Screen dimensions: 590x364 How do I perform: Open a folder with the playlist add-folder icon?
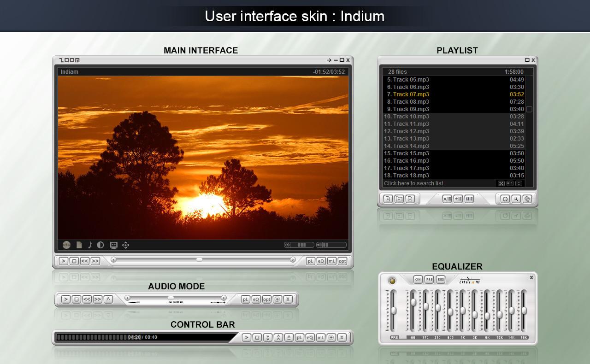coord(399,199)
